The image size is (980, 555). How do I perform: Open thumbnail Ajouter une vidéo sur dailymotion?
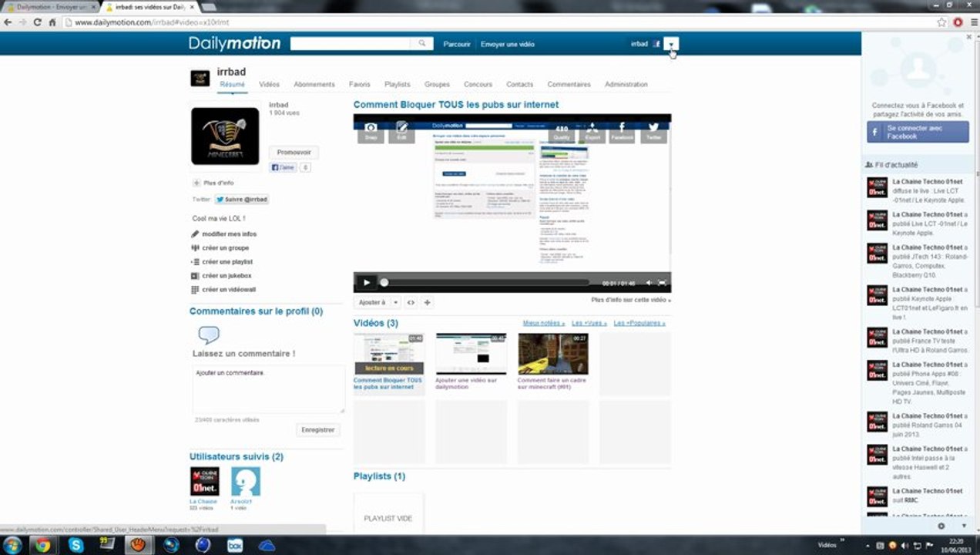click(471, 354)
